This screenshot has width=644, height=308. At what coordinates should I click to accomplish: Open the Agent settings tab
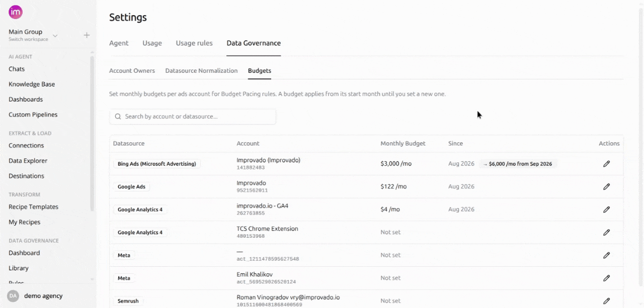pos(119,43)
